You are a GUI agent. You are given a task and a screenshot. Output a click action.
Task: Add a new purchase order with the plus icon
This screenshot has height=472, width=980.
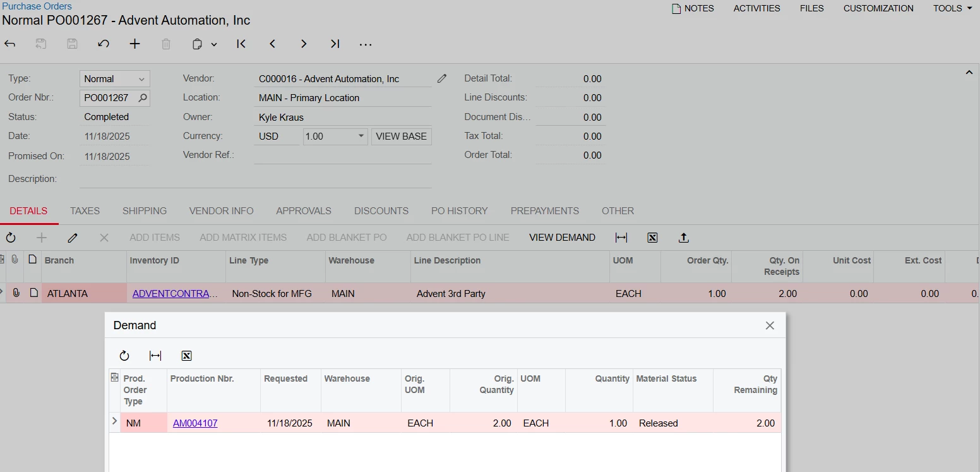[134, 44]
